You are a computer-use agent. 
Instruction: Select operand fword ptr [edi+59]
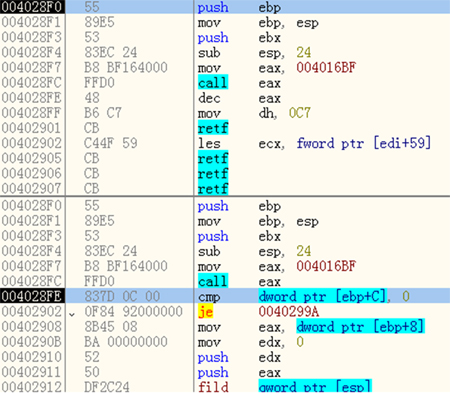364,143
